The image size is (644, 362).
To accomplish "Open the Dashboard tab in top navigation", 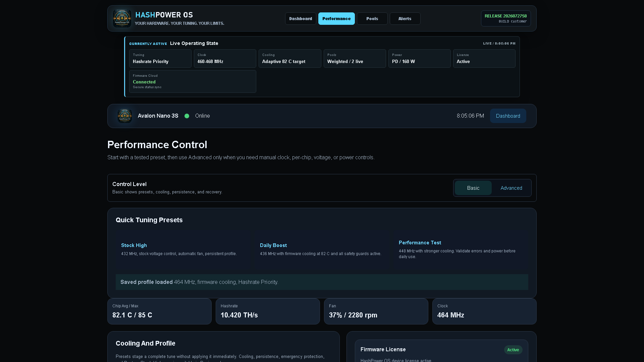I will pyautogui.click(x=301, y=19).
